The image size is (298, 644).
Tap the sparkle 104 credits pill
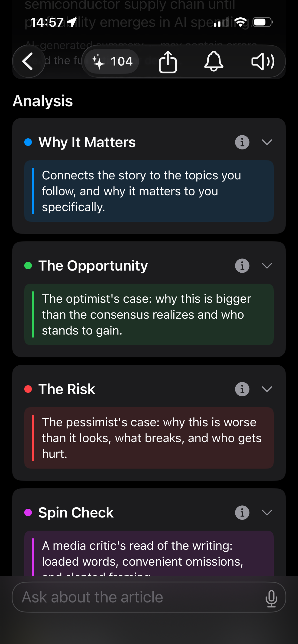click(x=112, y=61)
